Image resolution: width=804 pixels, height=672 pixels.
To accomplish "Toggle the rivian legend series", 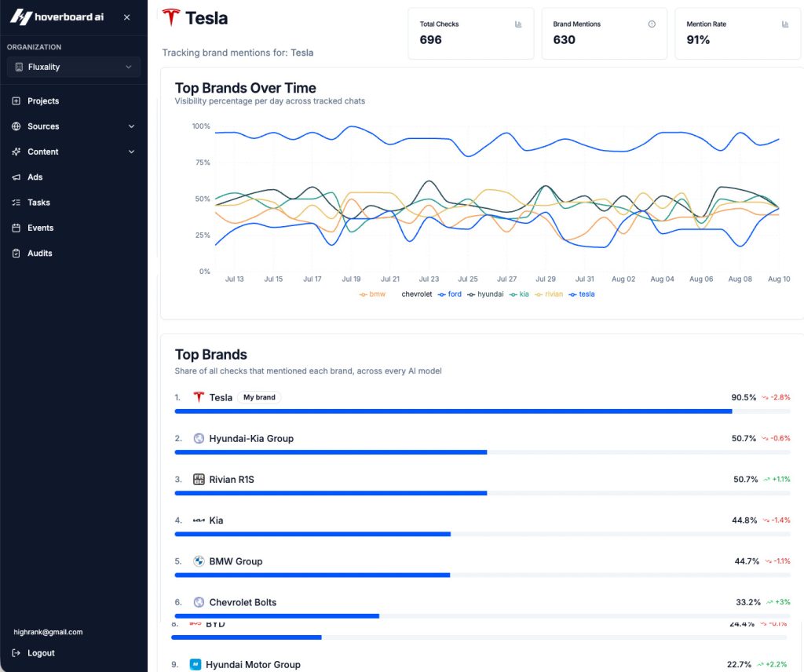I will 549,294.
